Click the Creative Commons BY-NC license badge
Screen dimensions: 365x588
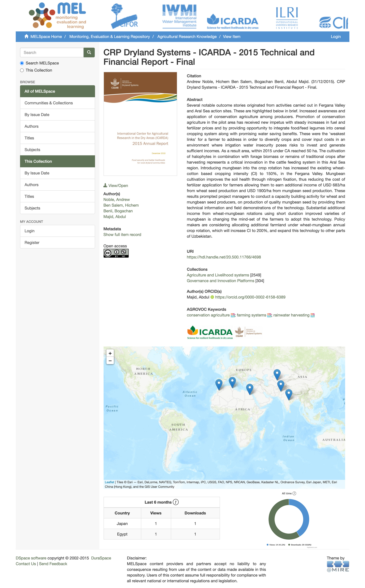(x=116, y=253)
